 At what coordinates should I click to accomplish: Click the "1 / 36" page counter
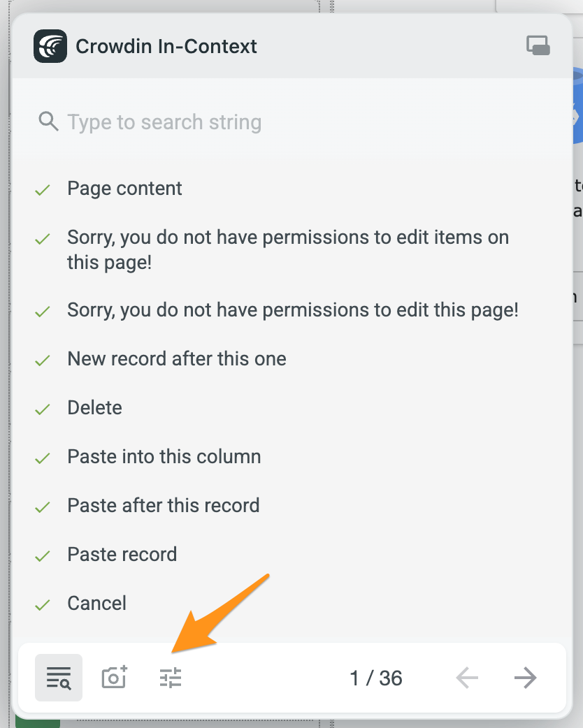[x=376, y=678]
